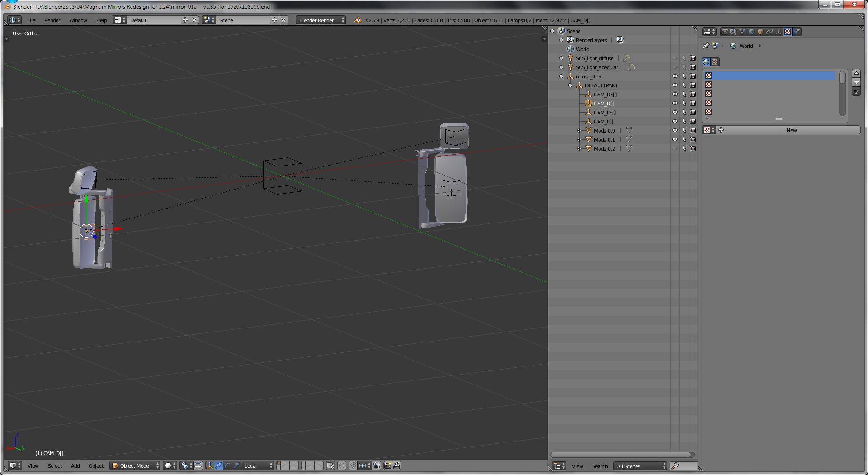This screenshot has height=475, width=868.
Task: Pin the properties context with pushpin
Action: (x=706, y=46)
